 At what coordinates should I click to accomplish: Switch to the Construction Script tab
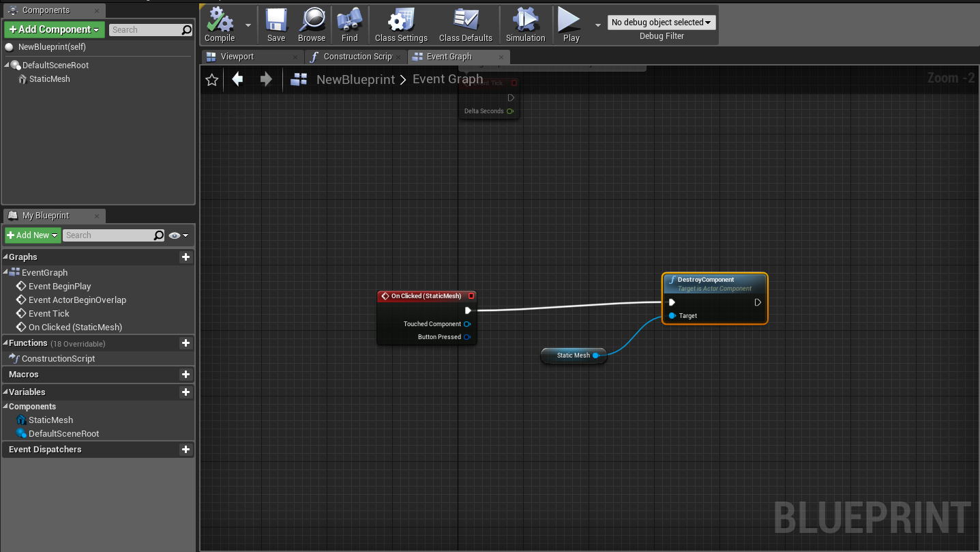click(x=357, y=57)
